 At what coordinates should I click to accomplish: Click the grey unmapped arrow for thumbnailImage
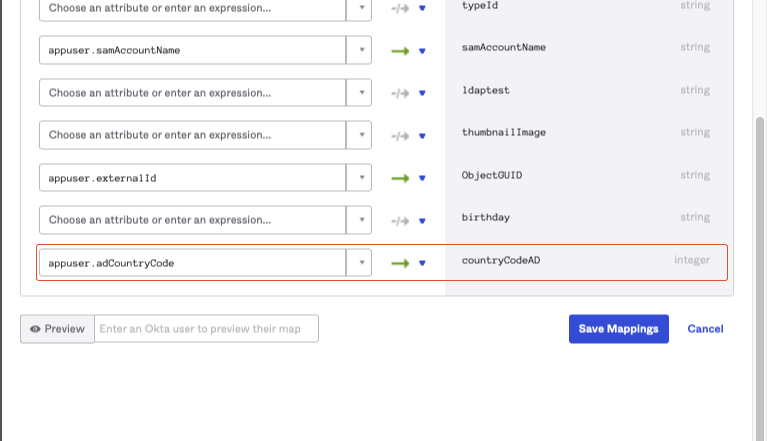click(400, 135)
